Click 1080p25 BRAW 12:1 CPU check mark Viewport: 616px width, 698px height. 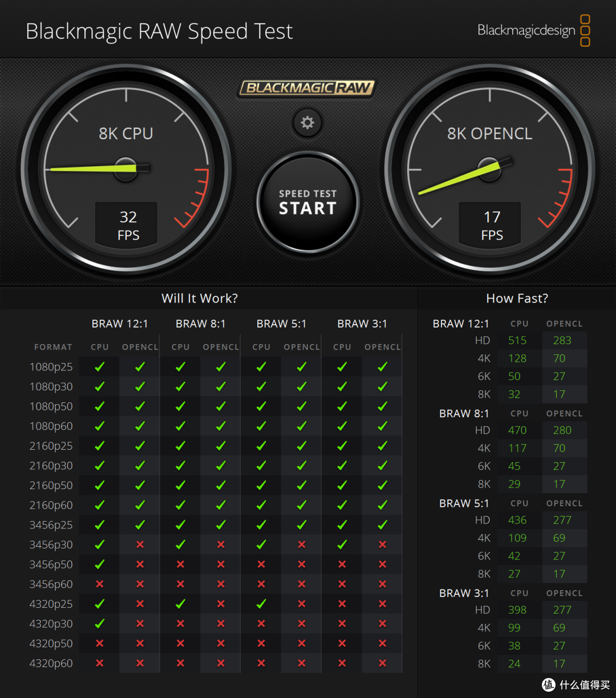(x=100, y=367)
